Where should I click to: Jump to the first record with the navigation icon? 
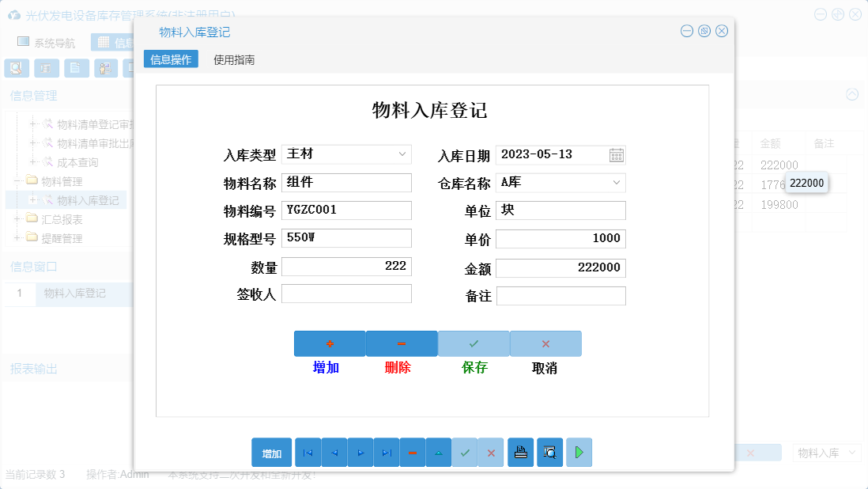point(308,452)
